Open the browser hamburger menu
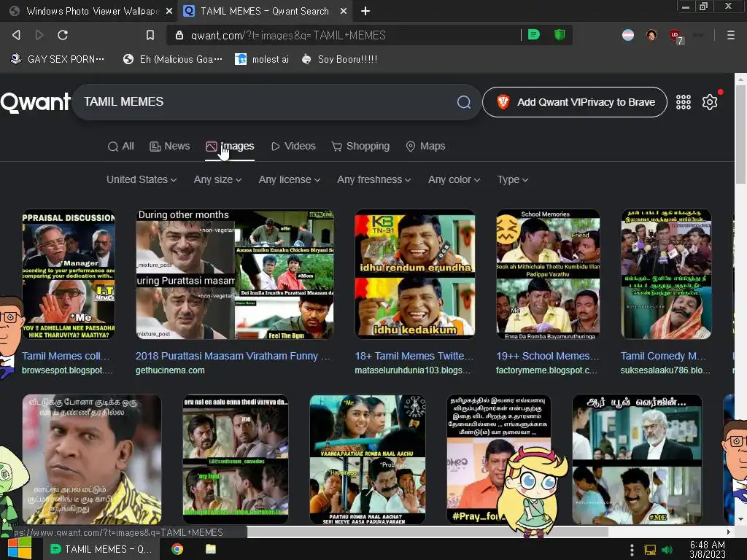Viewport: 747px width, 560px height. point(731,35)
